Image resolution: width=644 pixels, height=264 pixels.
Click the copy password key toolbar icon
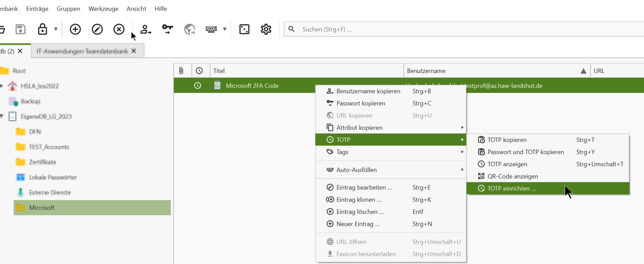[x=167, y=29]
